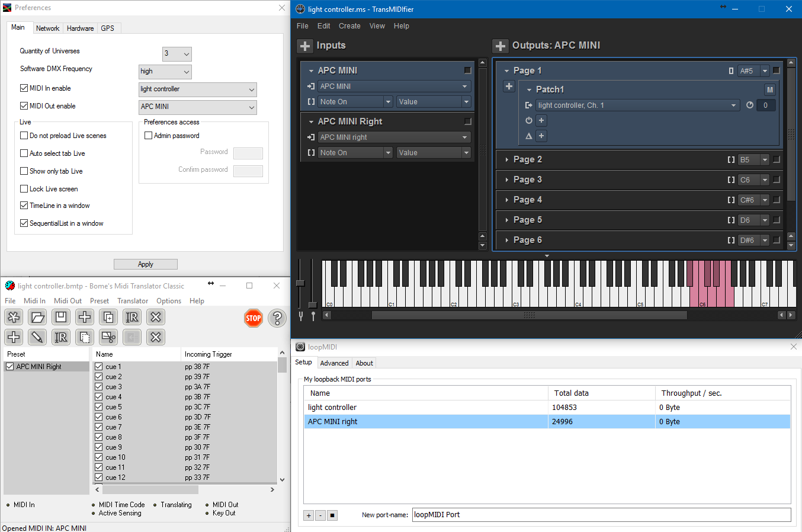Open the Translator menu in Bome
This screenshot has height=532, width=802.
133,301
